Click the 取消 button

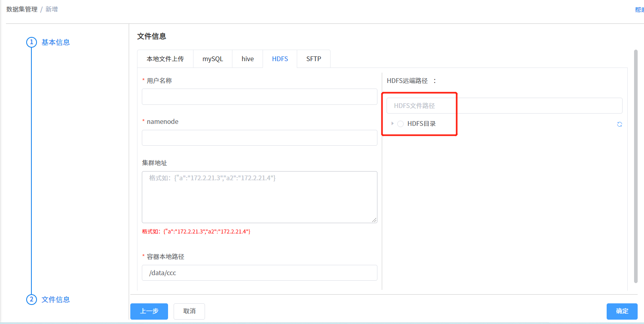189,311
